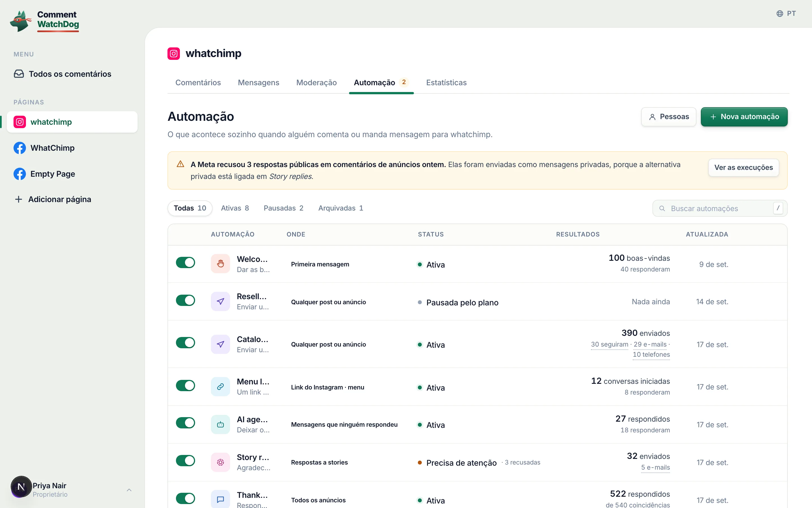Click the 100 boas-vindas result
The height and width of the screenshot is (508, 812).
(639, 258)
